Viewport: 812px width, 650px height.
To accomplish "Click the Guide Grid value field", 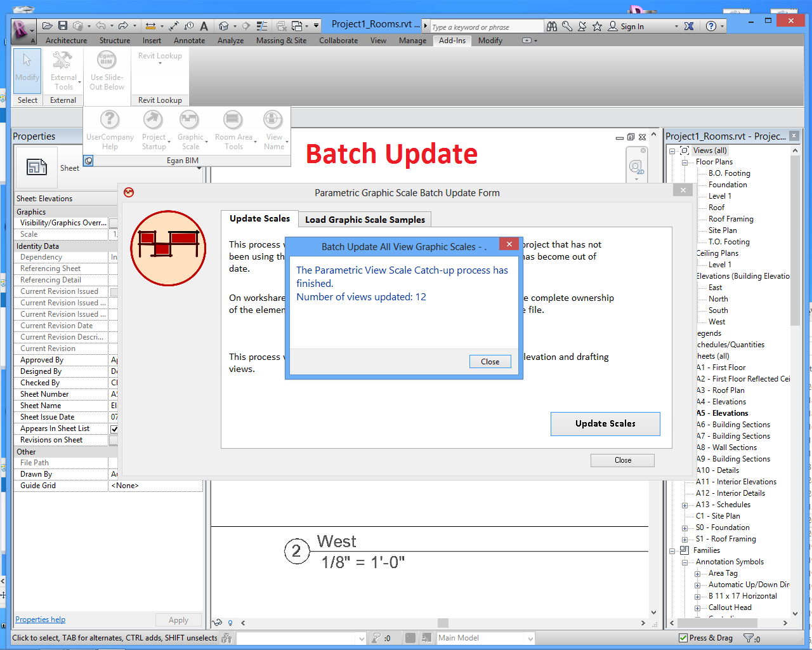I will coord(155,486).
